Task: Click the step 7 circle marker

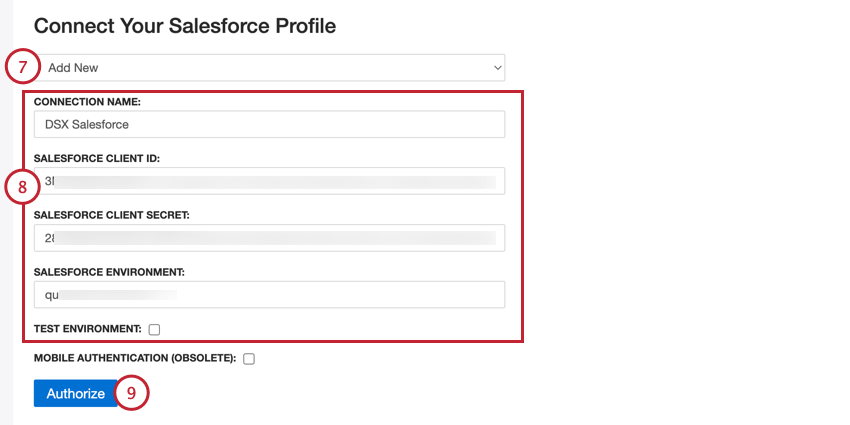Action: click(23, 68)
